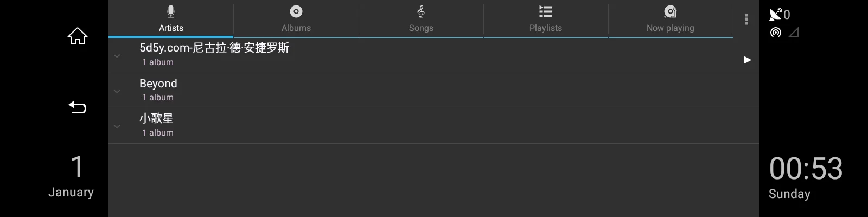Viewport: 868px width, 217px height.
Task: Open the three-dot overflow menu
Action: (746, 19)
